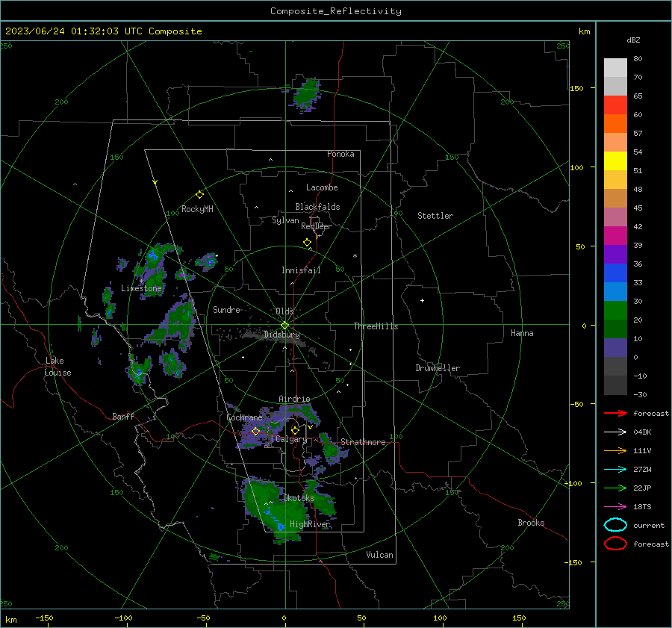Select the Didsbury label
The height and width of the screenshot is (628, 672).
(x=281, y=335)
